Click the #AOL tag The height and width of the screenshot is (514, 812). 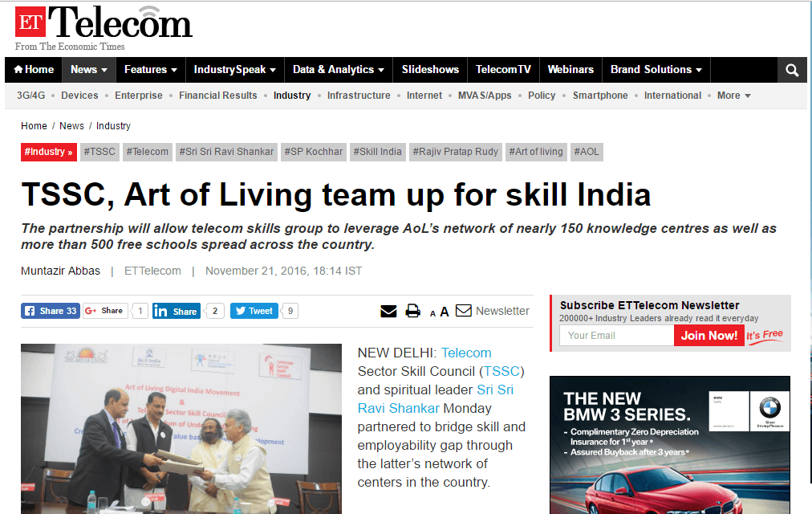tap(587, 152)
